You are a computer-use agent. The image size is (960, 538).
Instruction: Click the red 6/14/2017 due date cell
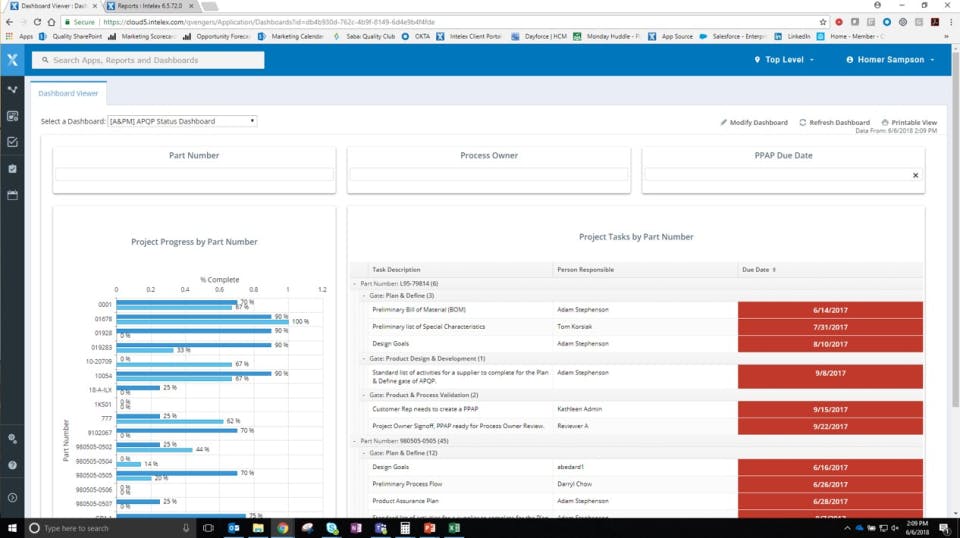tap(830, 310)
